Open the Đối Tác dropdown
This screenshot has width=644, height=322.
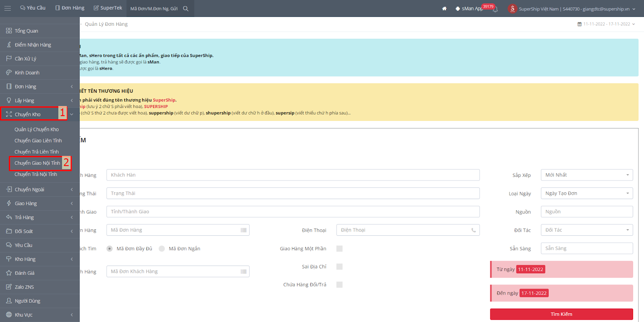[x=587, y=230]
